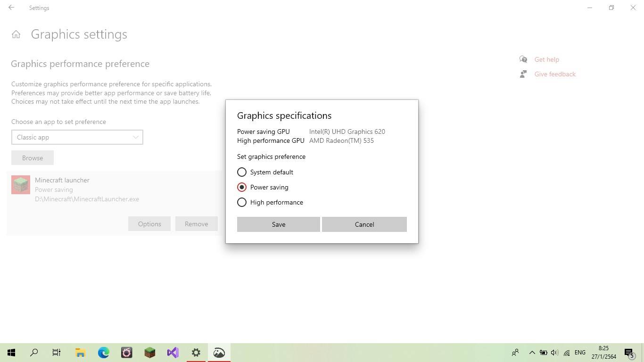Cancel the Graphics specifications dialog
This screenshot has height=362, width=644.
click(364, 224)
